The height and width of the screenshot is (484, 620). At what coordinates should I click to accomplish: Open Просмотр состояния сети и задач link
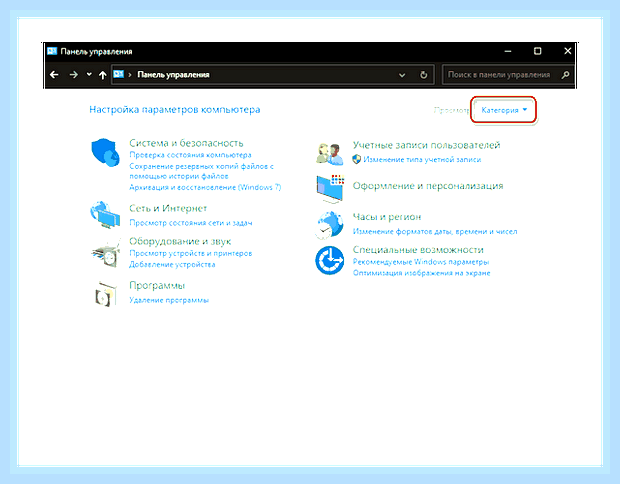click(x=191, y=223)
